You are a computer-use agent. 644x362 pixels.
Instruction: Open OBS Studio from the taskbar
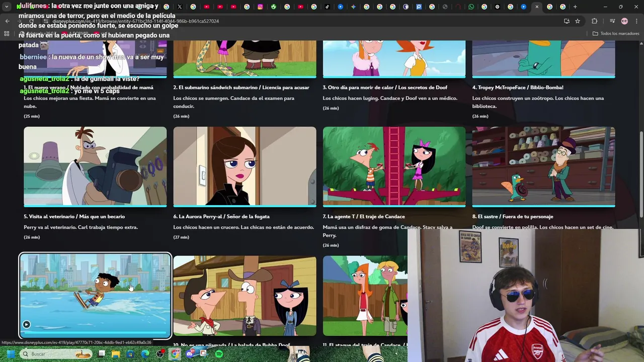(160, 354)
